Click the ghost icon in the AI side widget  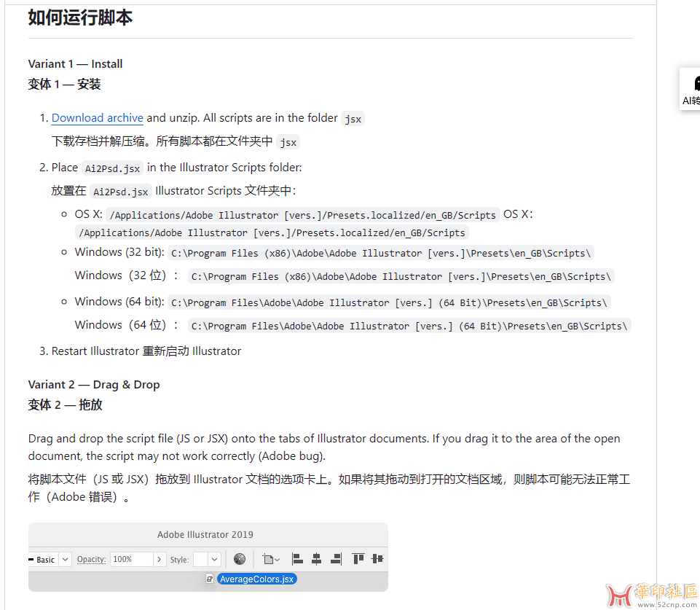pos(696,83)
